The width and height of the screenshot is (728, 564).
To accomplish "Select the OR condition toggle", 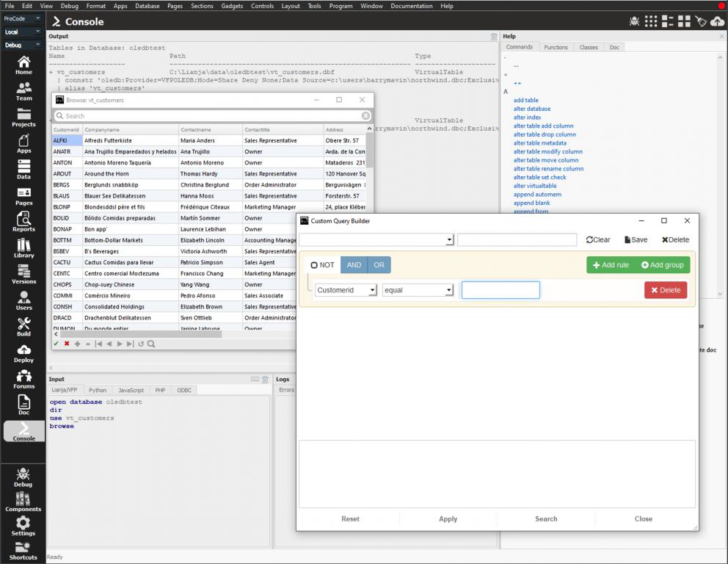I will tap(379, 265).
